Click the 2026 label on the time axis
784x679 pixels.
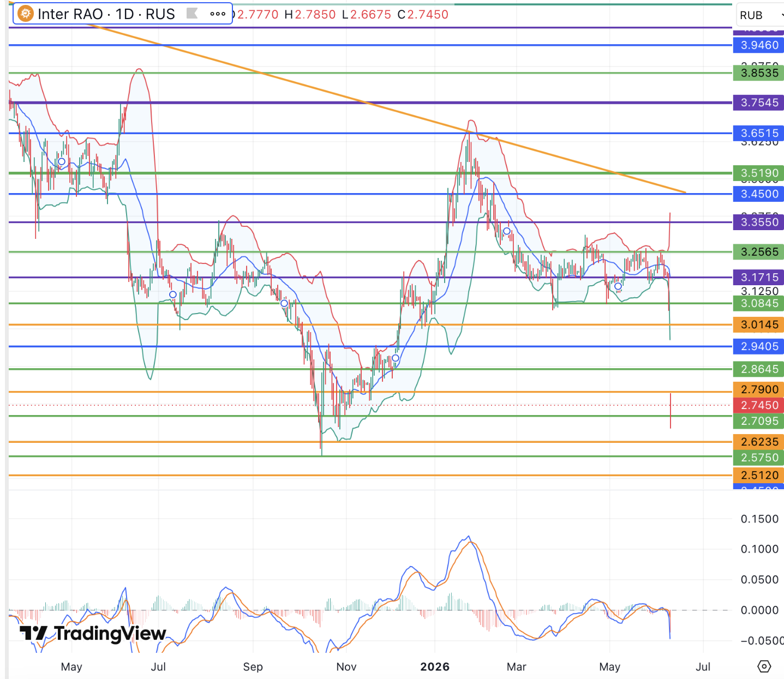click(435, 667)
